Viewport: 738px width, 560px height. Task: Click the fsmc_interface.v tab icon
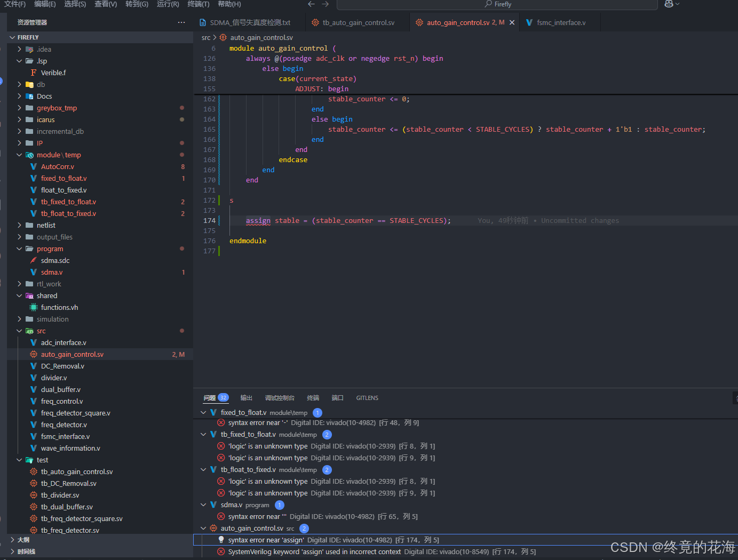tap(529, 22)
